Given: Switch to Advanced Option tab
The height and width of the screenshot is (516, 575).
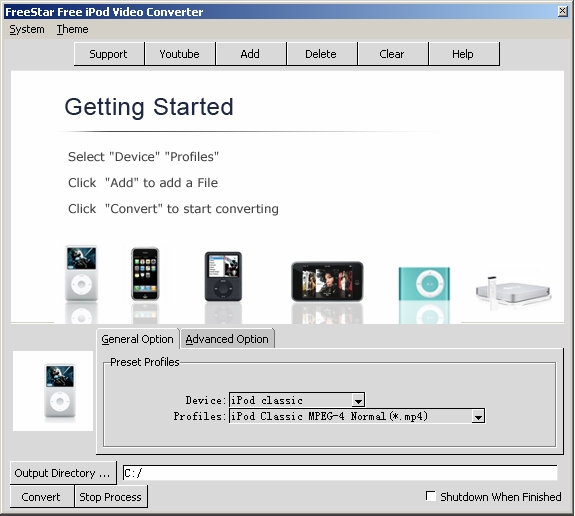Looking at the screenshot, I should tap(227, 339).
